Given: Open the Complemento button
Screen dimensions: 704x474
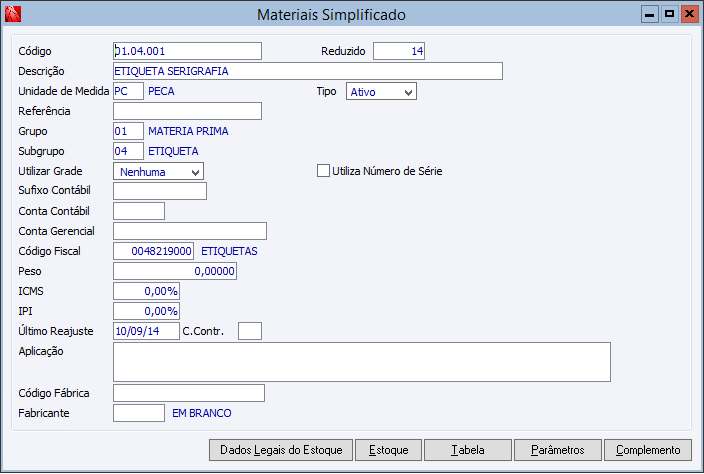Looking at the screenshot, I should coord(648,450).
